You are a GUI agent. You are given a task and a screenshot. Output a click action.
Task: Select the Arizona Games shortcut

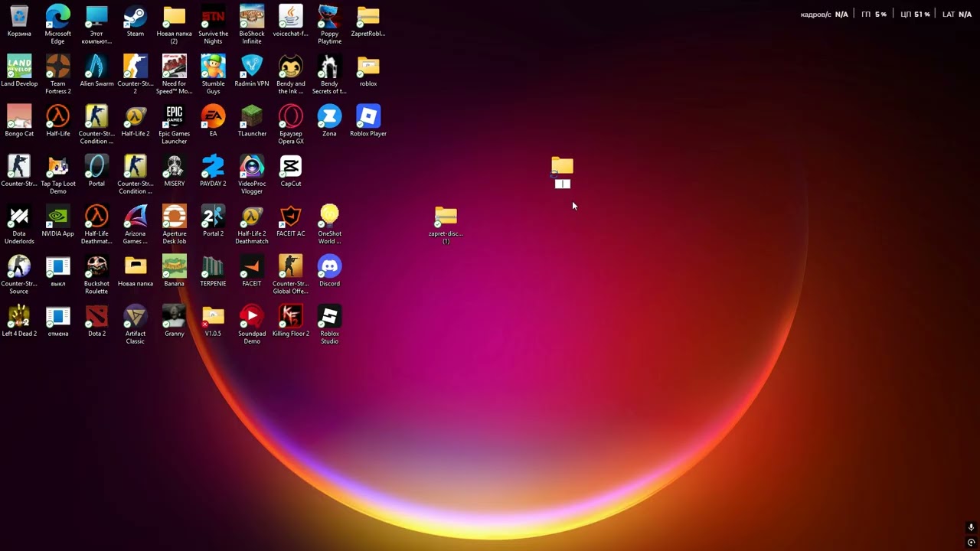coord(136,216)
